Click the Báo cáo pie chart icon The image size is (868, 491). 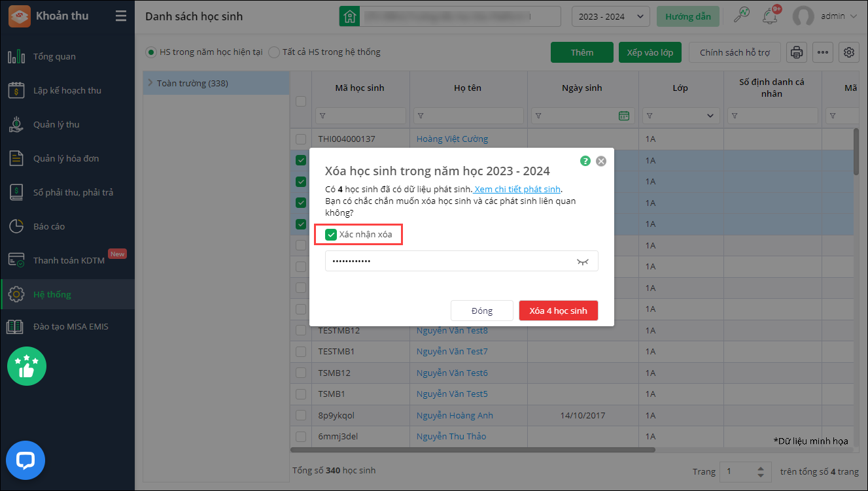coord(16,226)
